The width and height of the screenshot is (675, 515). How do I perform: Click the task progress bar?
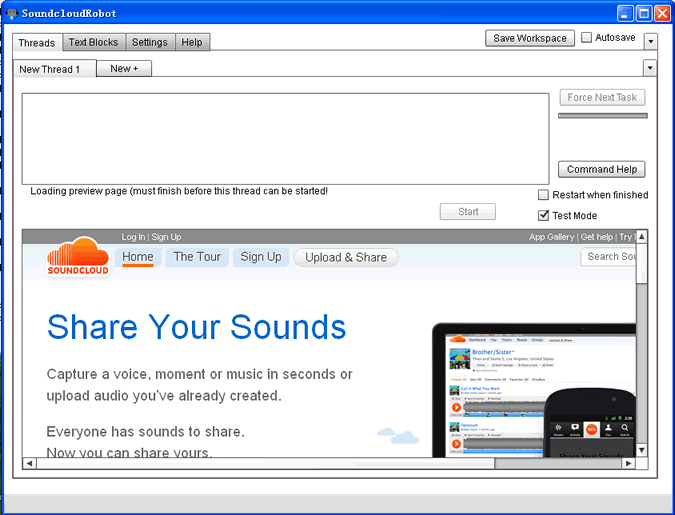click(603, 115)
